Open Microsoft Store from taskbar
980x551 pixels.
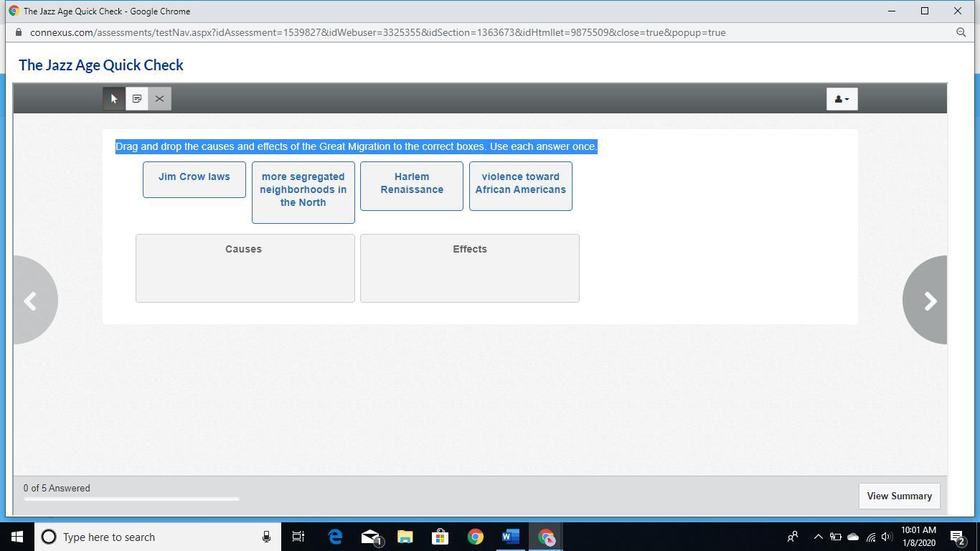[x=440, y=537]
